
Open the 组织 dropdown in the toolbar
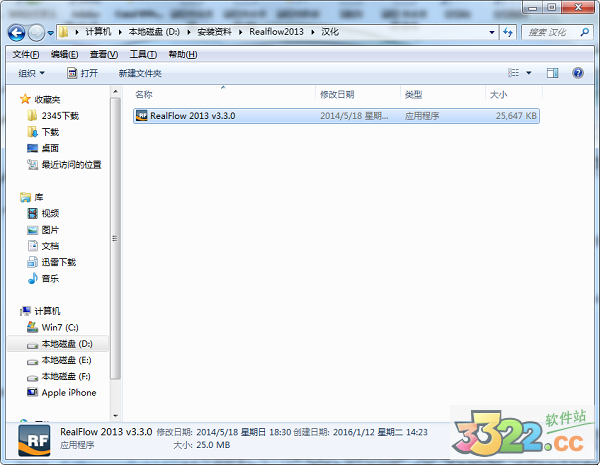(31, 73)
